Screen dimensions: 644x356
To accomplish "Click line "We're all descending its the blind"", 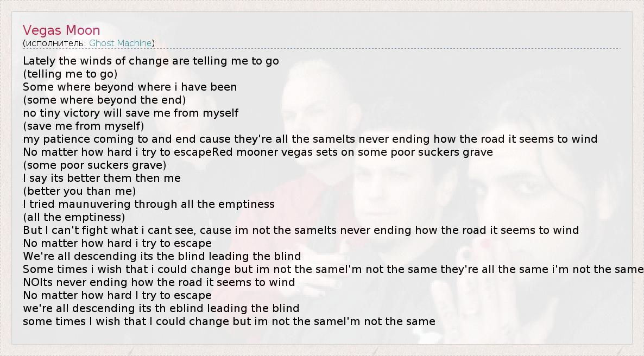I will click(x=161, y=256).
